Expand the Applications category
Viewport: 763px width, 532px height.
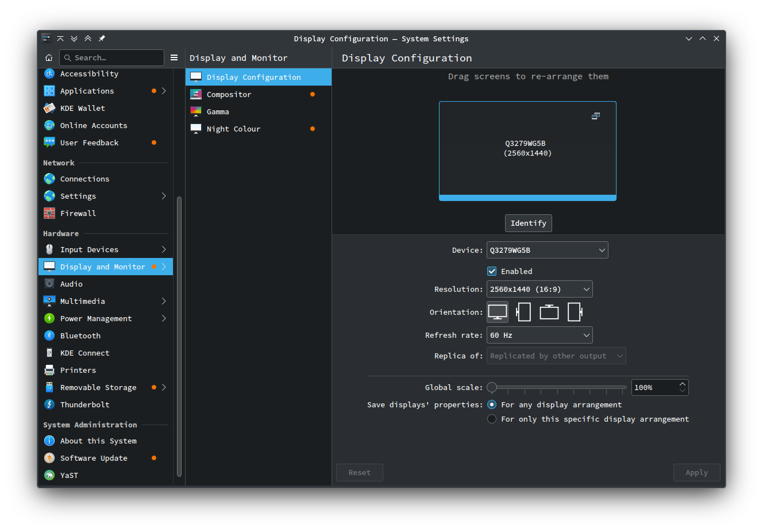point(164,91)
